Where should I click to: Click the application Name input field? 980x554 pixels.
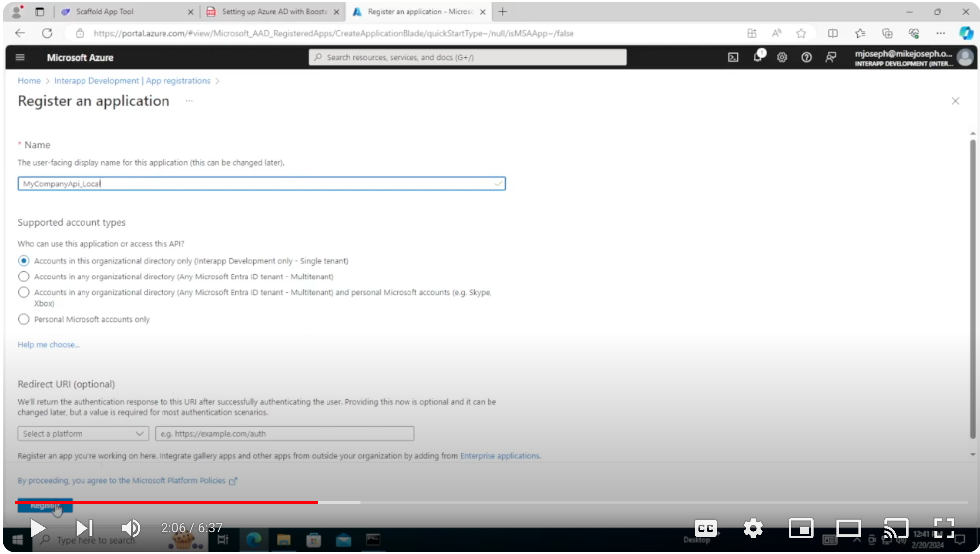click(x=262, y=184)
